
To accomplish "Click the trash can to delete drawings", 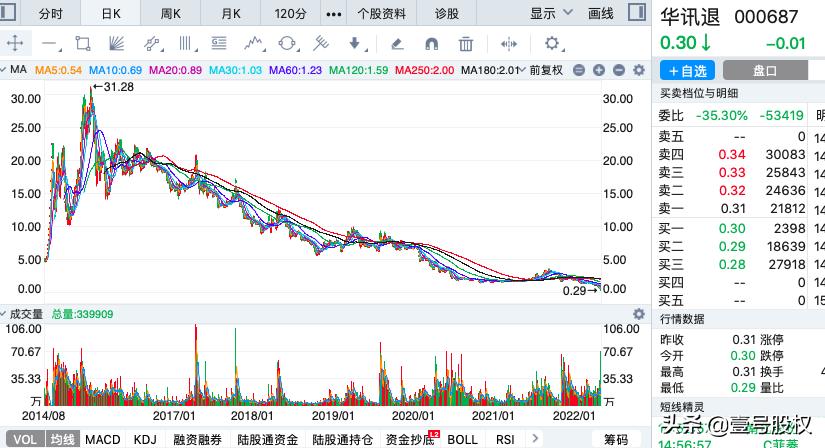I will pyautogui.click(x=466, y=44).
